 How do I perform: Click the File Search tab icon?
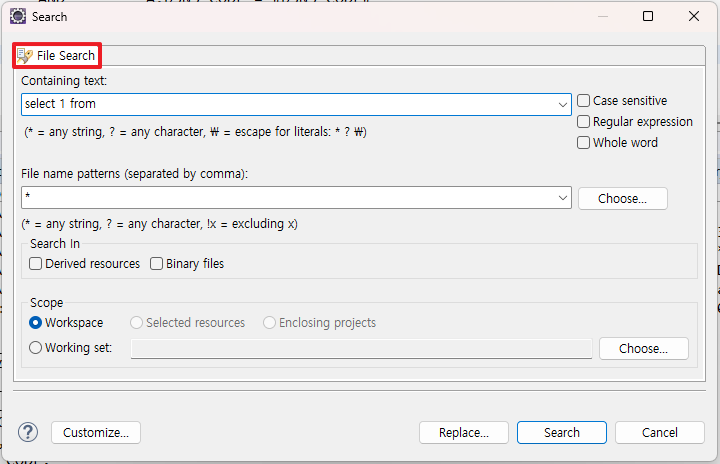pyautogui.click(x=25, y=56)
